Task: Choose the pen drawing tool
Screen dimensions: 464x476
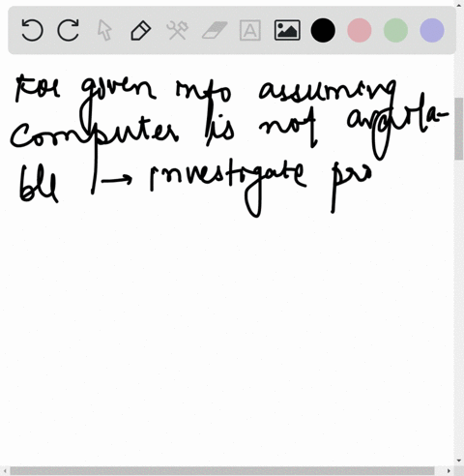Action: pyautogui.click(x=141, y=30)
